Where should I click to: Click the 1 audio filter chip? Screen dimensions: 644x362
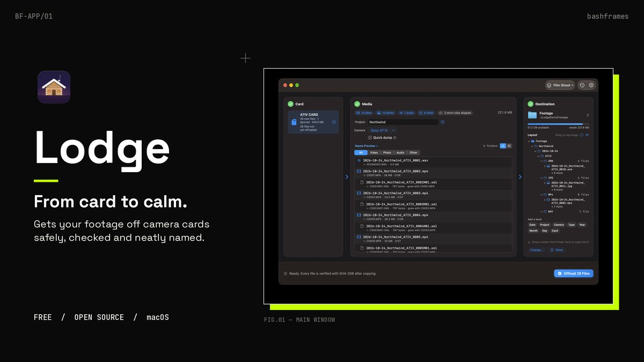[x=406, y=113]
